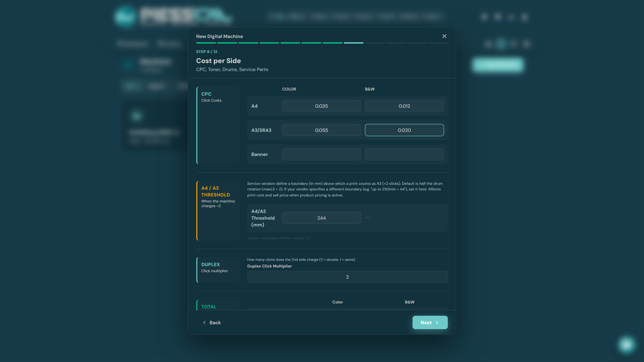
Task: Click the 'CPC, Toner, Drums, Service Parts' subtitle
Action: coord(232,69)
